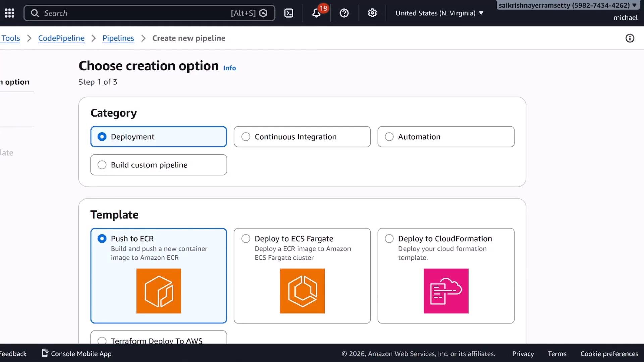This screenshot has height=362, width=644.
Task: Open the Terms footer link
Action: click(x=557, y=354)
